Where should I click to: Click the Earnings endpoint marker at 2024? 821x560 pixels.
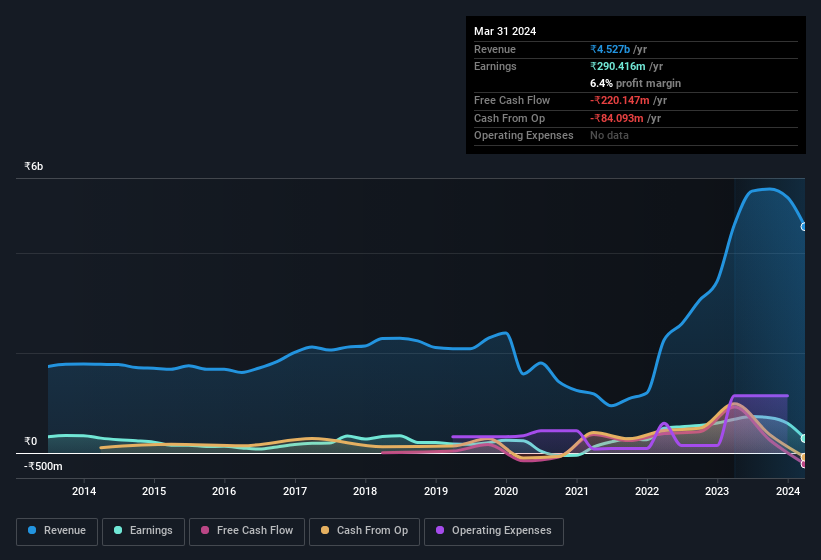[804, 439]
